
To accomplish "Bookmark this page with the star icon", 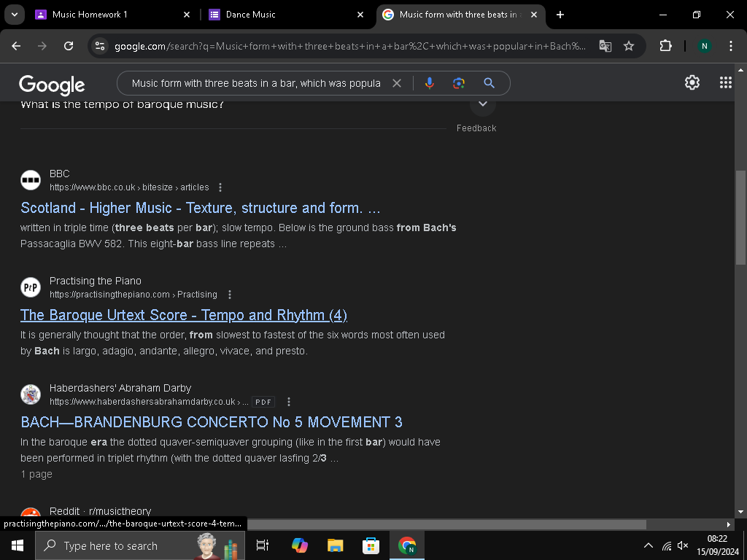I will 629,46.
